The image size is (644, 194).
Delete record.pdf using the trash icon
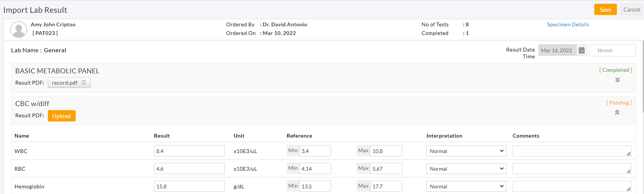(84, 83)
